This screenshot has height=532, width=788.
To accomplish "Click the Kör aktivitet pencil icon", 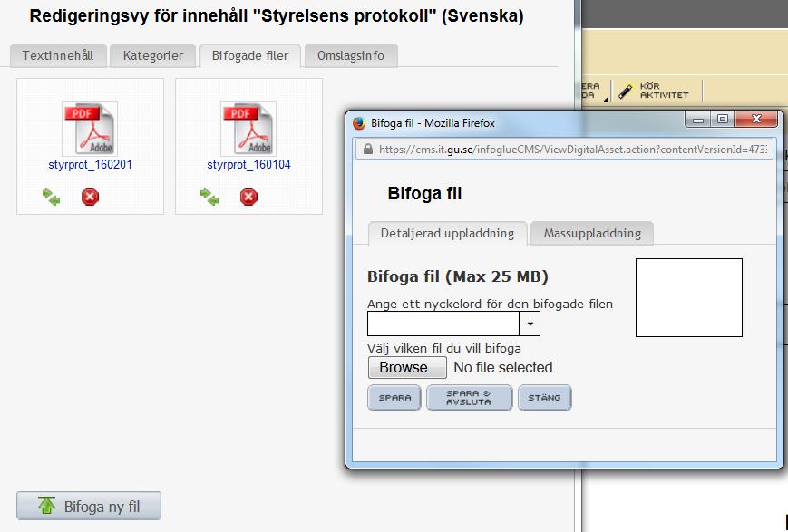I will pyautogui.click(x=625, y=91).
